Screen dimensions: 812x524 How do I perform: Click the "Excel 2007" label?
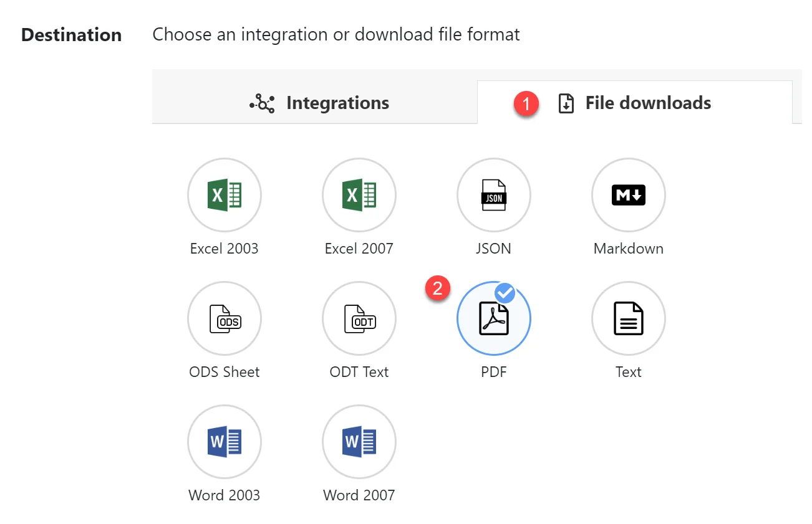(359, 249)
